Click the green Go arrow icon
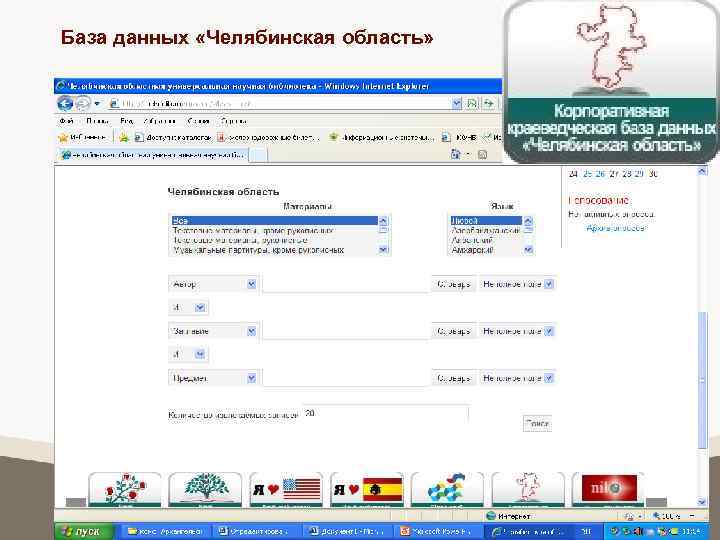 [x=489, y=104]
